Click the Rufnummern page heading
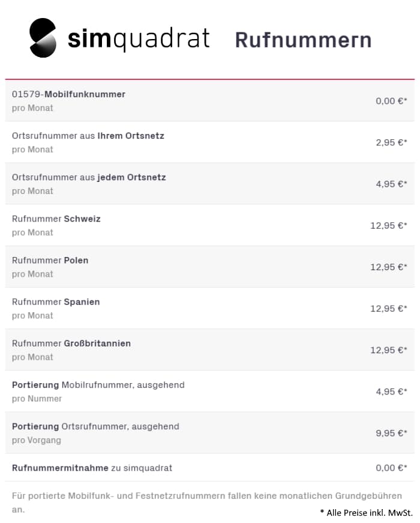 coord(303,40)
